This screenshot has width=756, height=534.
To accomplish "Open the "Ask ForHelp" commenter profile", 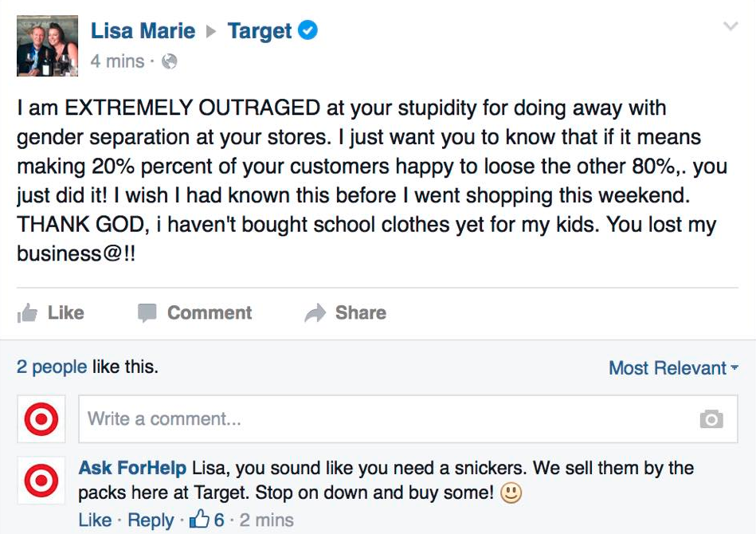I will pyautogui.click(x=132, y=468).
